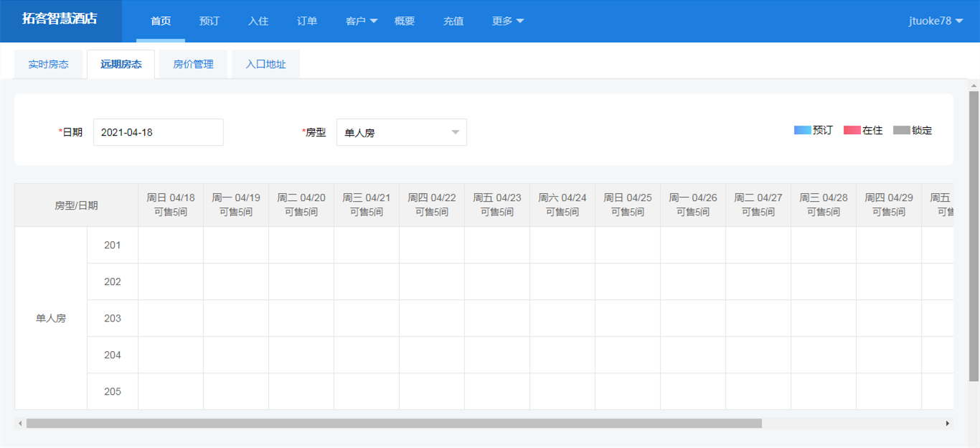Click column header 周六 04/24
The height and width of the screenshot is (448, 980).
coord(562,205)
